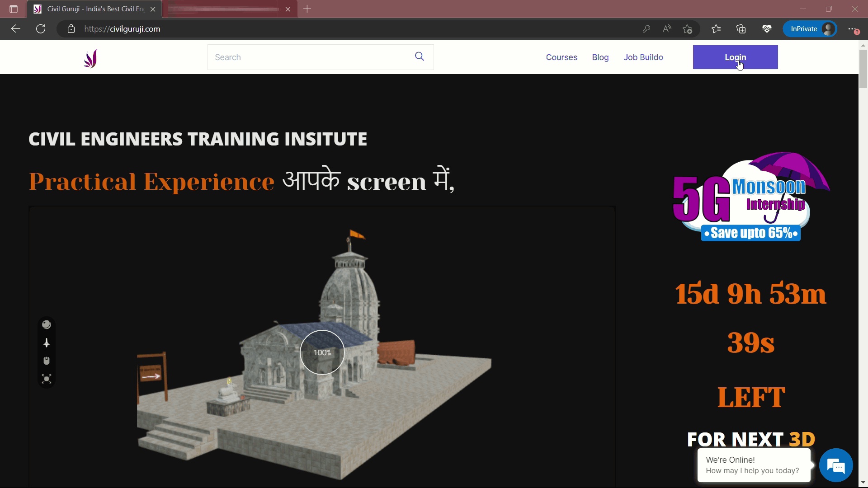Image resolution: width=868 pixels, height=488 pixels.
Task: Click the mouse controls icon in 3D viewer
Action: [47, 361]
